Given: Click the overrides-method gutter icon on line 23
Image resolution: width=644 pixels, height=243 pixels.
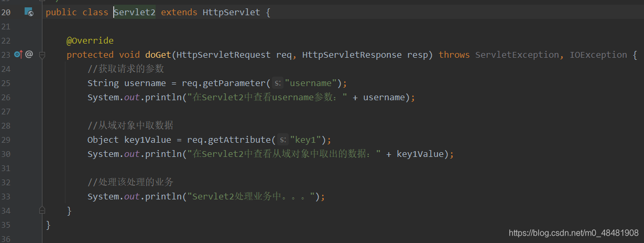Looking at the screenshot, I should (x=18, y=54).
